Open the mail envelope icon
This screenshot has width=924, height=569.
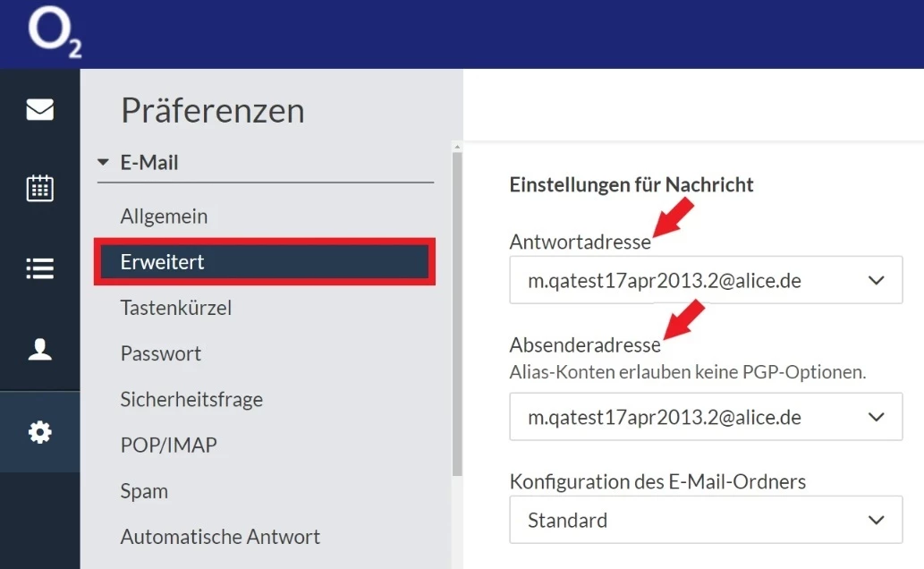(39, 109)
